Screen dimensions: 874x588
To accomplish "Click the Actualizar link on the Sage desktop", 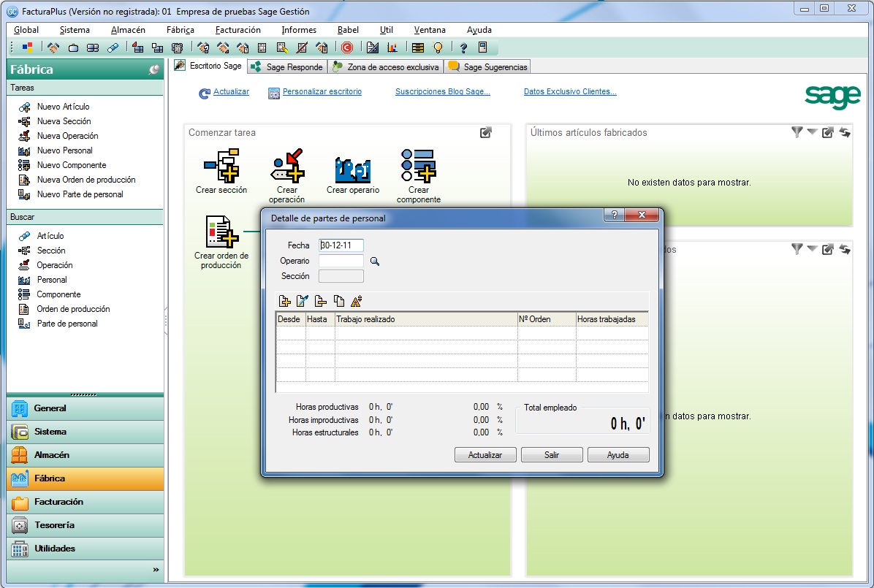I will pyautogui.click(x=232, y=91).
